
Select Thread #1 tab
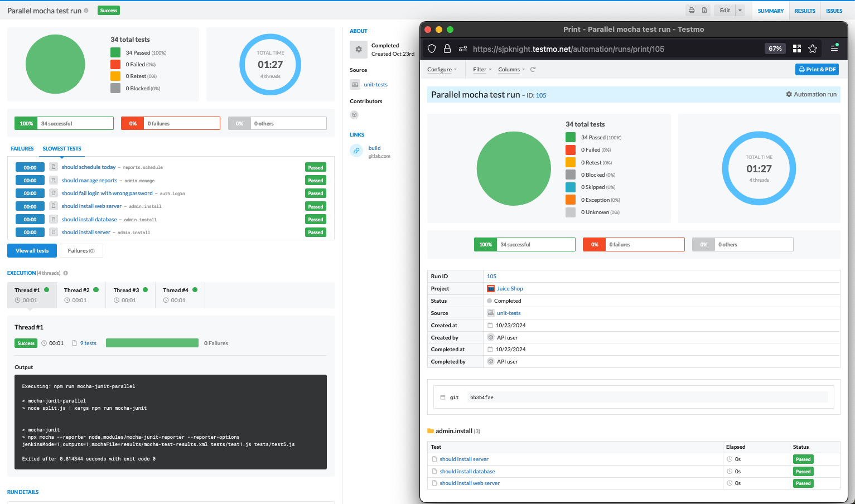pos(32,295)
